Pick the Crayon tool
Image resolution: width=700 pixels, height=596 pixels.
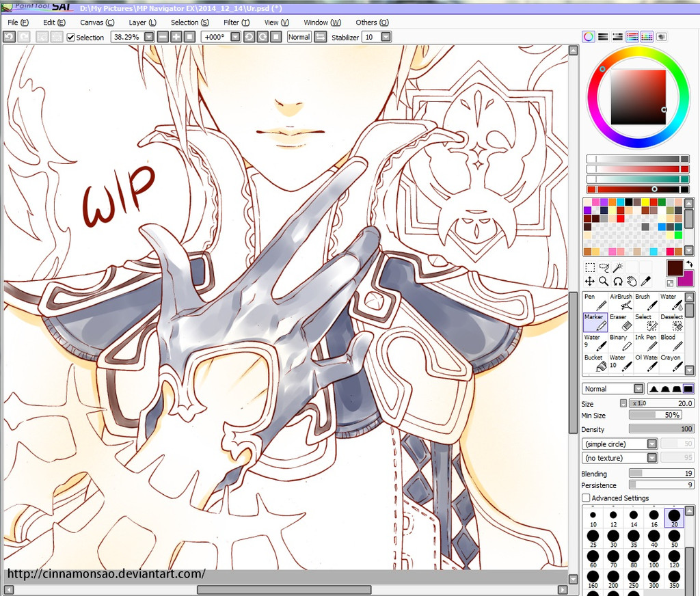(671, 363)
